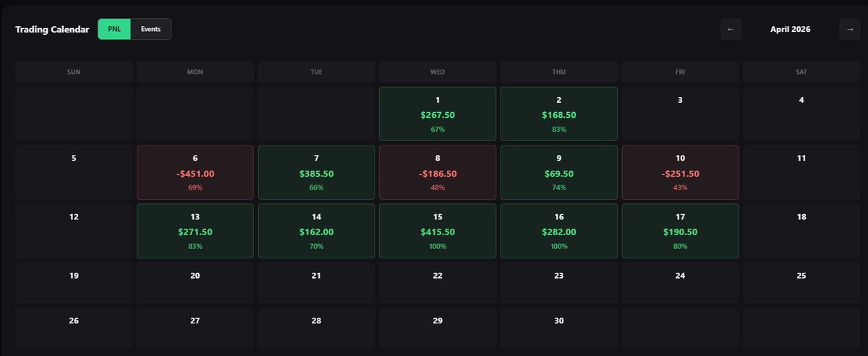Image resolution: width=868 pixels, height=356 pixels.
Task: Select April 13 cell showing $271.50
Action: [x=195, y=231]
